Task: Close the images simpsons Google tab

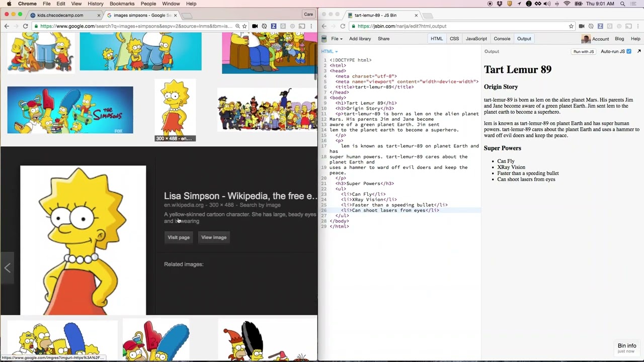Action: pos(175,15)
